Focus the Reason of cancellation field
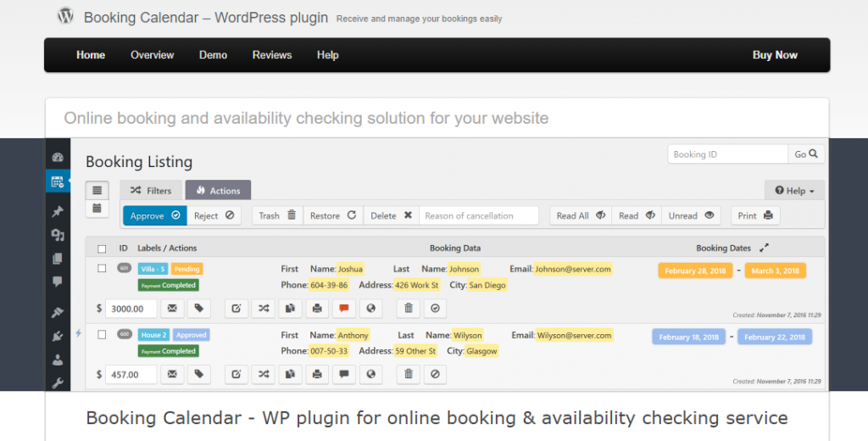 tap(479, 215)
